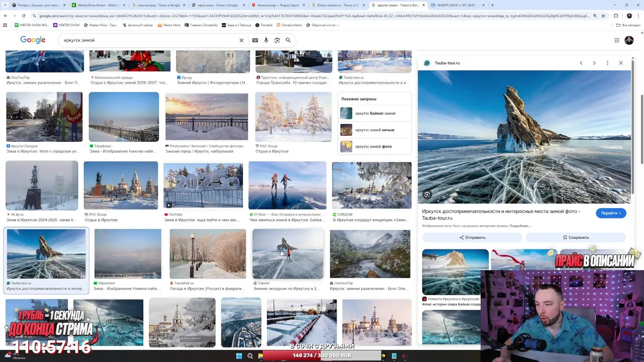Screen dimensions: 644x362
Task: Select related query иркутск зимой ночью
Action: click(374, 130)
